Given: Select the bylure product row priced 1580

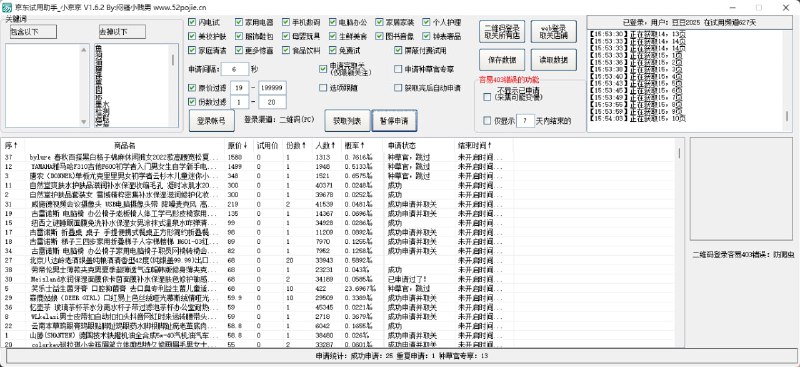Looking at the screenshot, I should 258,157.
